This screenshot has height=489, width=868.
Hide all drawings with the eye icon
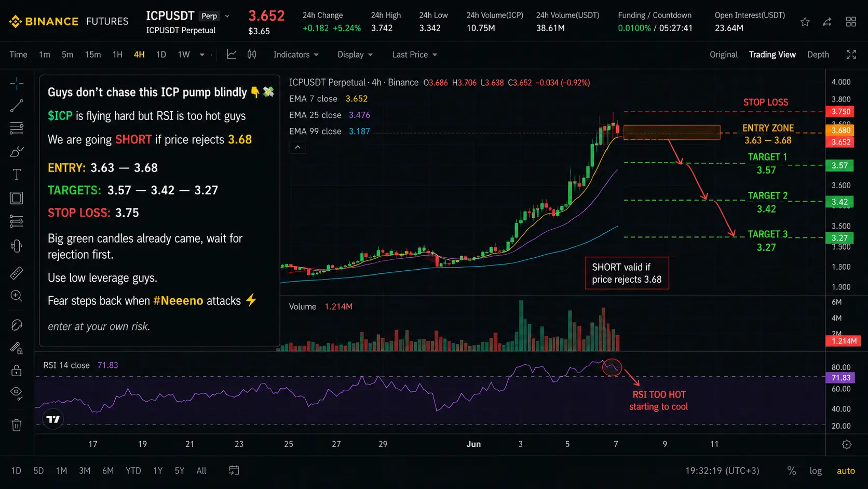click(x=17, y=393)
